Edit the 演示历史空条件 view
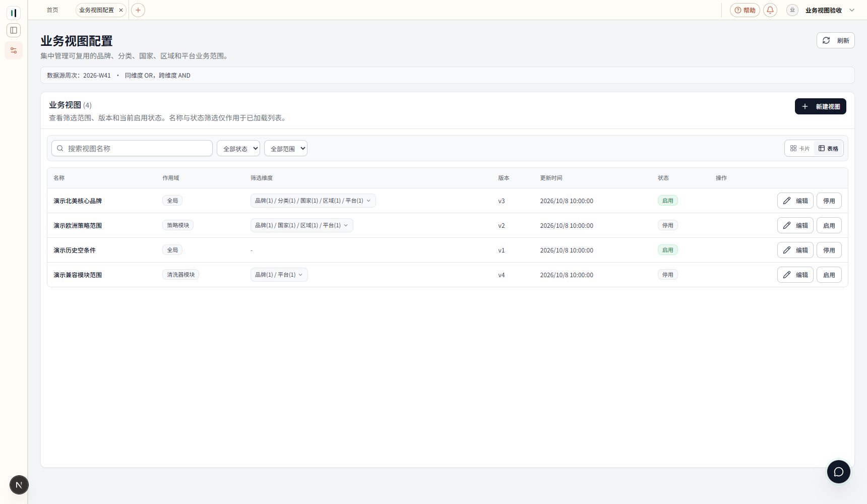 tap(795, 250)
